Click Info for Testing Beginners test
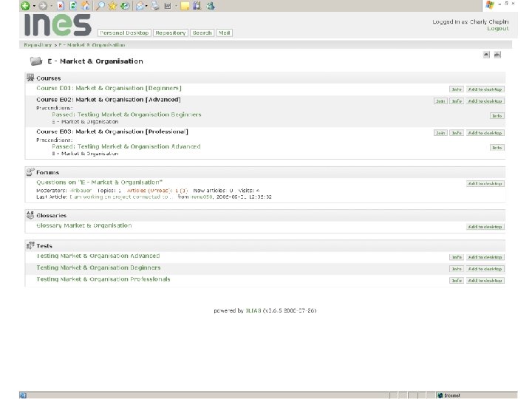This screenshot has height=399, width=532. click(457, 269)
